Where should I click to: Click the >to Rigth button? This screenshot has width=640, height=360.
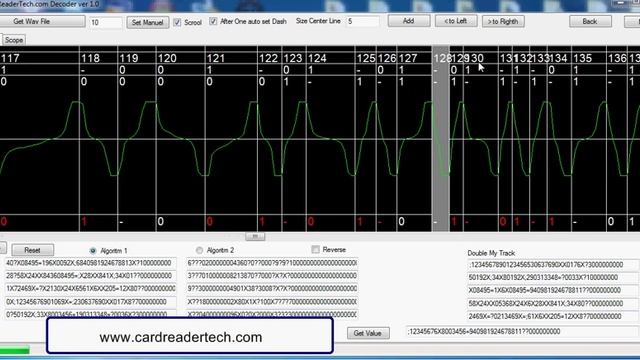(503, 21)
